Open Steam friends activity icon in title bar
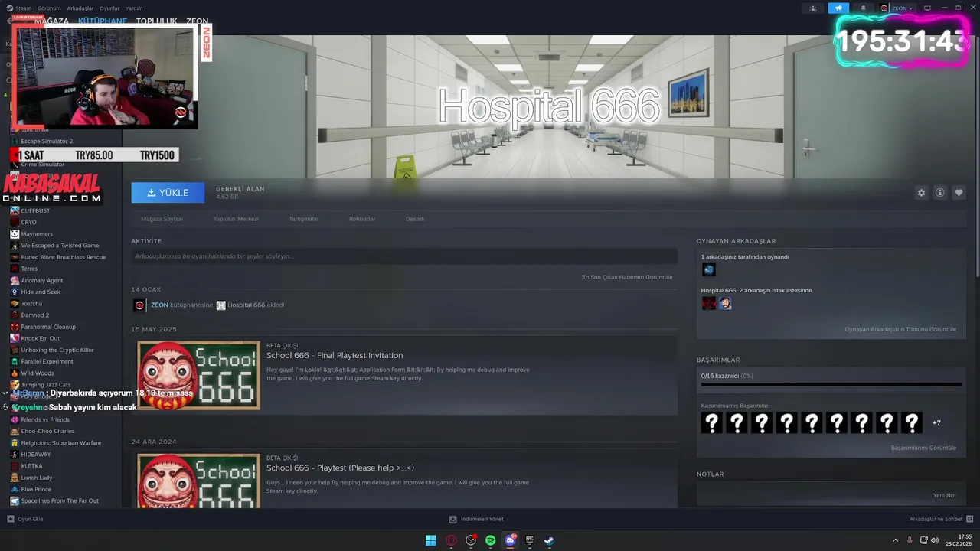 click(x=813, y=8)
